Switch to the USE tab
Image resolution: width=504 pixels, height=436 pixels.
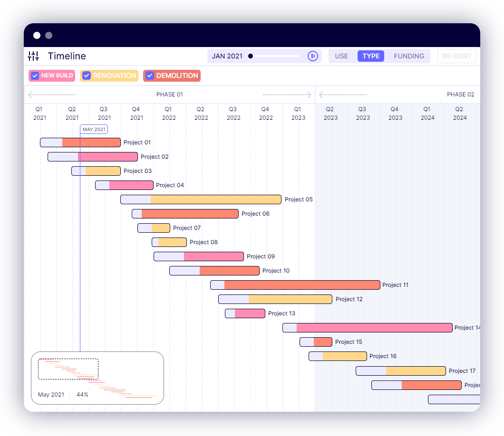coord(341,56)
